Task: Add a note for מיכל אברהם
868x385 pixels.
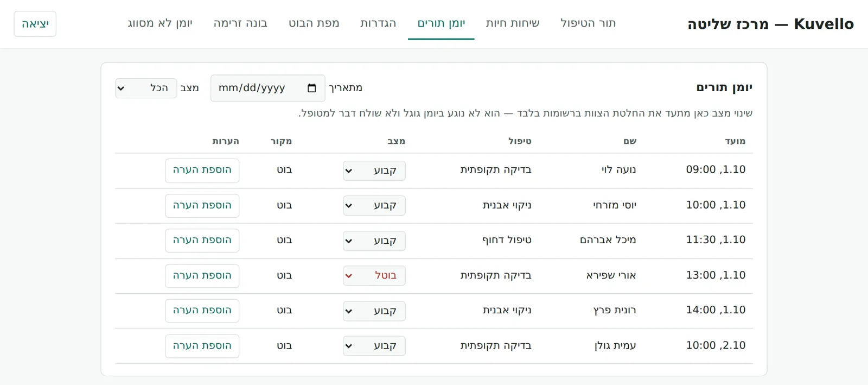Action: click(x=202, y=241)
